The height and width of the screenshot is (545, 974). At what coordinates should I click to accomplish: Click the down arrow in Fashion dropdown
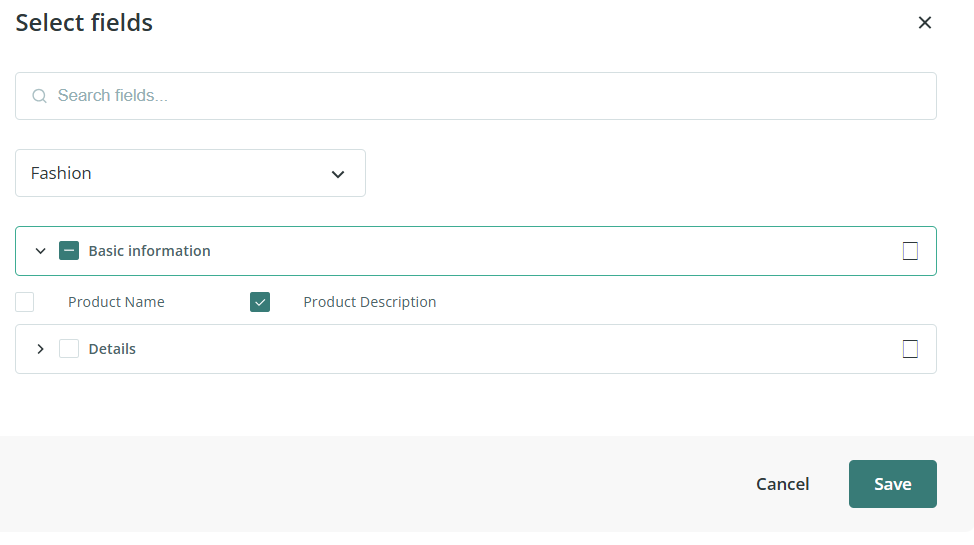click(338, 174)
